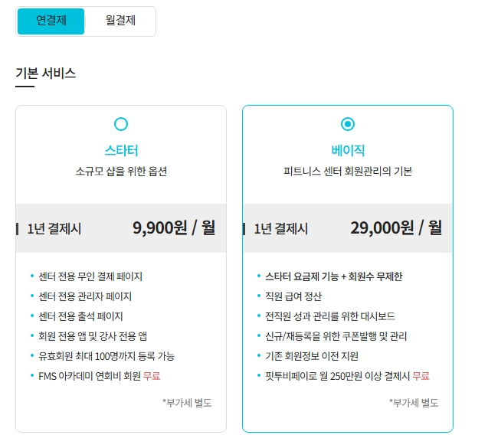488x448 pixels.
Task: Click red 무료 text in 스타터 card
Action: (x=152, y=376)
